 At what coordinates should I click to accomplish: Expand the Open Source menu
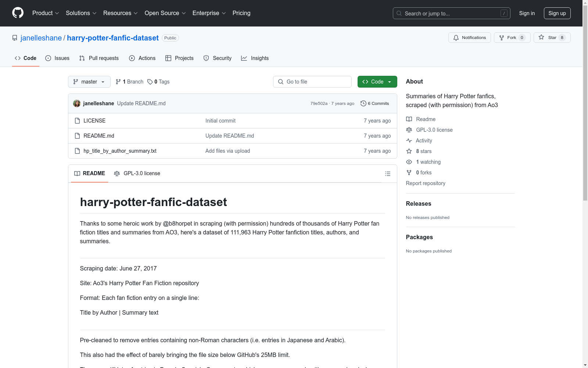click(x=165, y=13)
